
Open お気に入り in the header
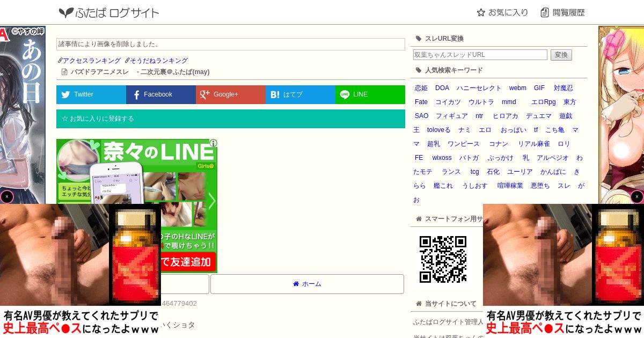click(502, 12)
